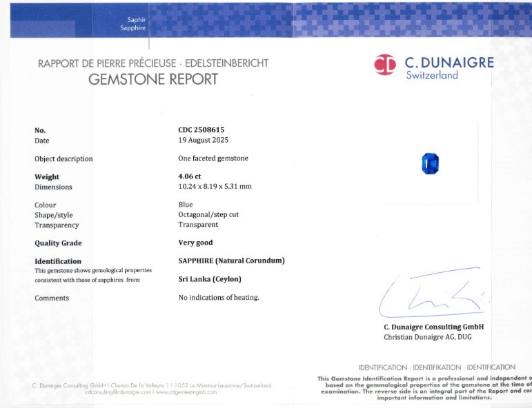Viewport: 532px width, 408px height.
Task: Click the red CD logo emblem
Action: tap(386, 65)
